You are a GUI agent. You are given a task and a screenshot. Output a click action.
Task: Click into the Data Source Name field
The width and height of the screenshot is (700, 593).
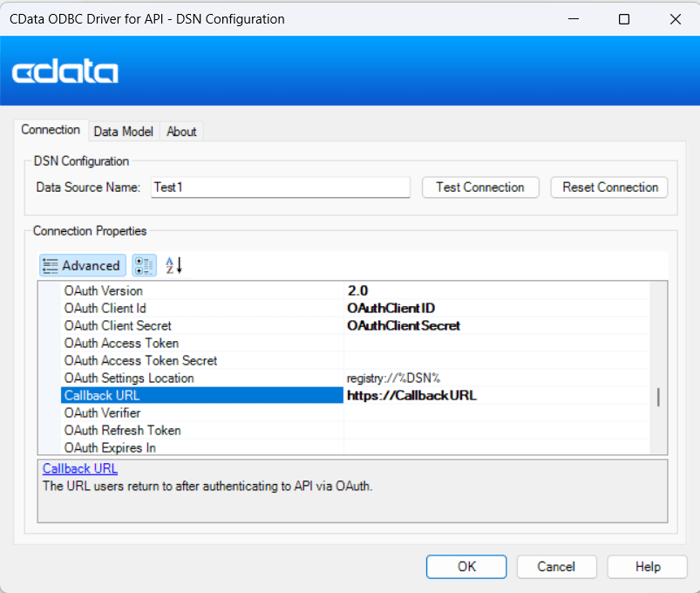coord(279,187)
